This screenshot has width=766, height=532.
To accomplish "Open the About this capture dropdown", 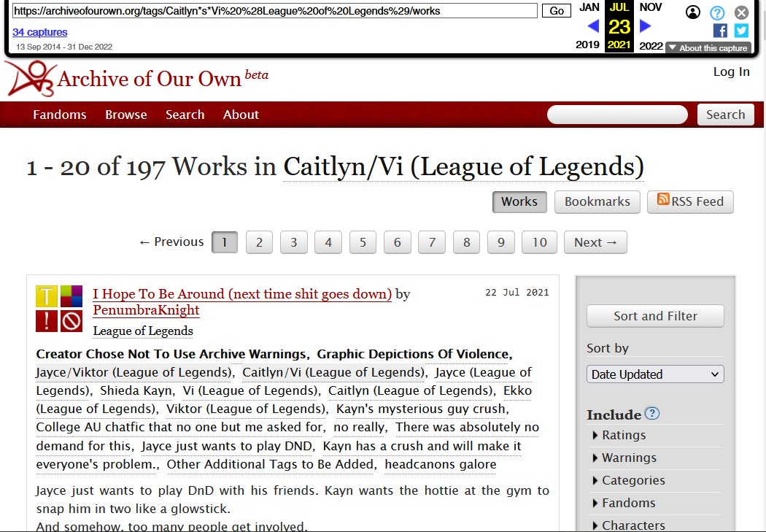I will tap(708, 48).
